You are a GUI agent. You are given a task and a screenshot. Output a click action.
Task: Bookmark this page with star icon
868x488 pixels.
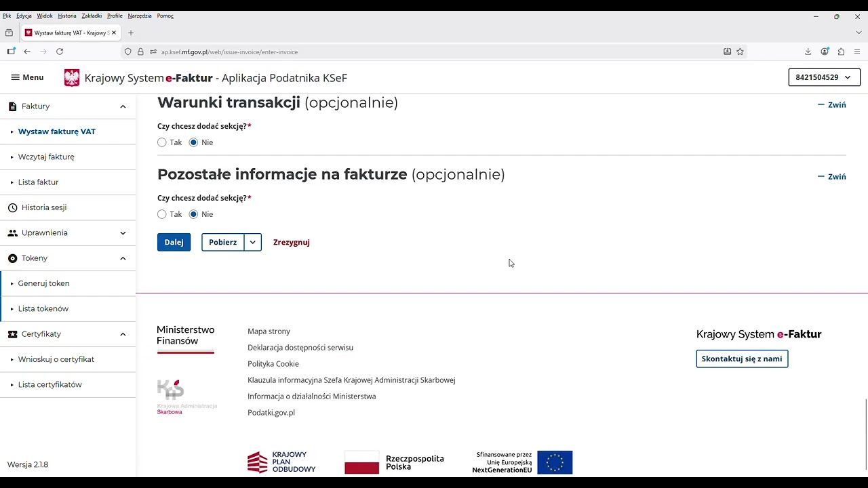[740, 52]
